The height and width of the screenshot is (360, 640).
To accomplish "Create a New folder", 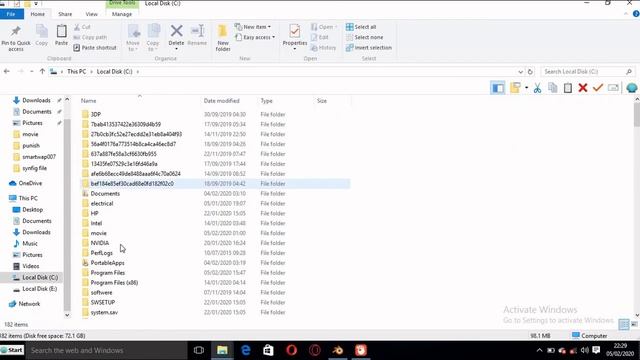I will coord(223,38).
